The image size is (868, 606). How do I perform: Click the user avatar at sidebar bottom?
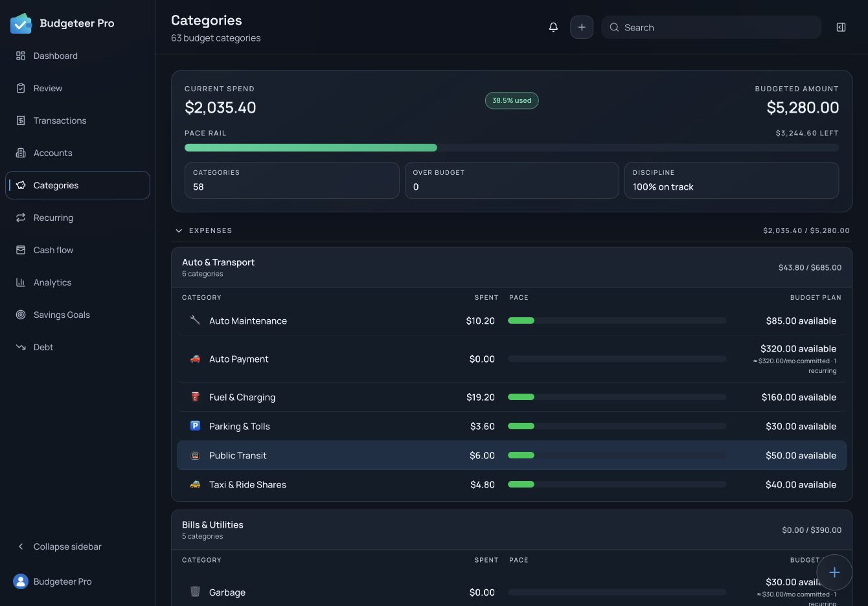click(x=21, y=581)
